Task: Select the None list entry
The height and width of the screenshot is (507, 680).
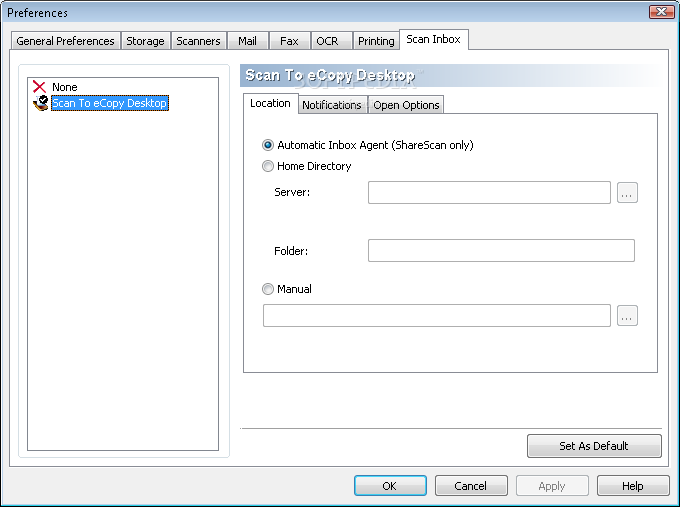Action: [x=65, y=87]
